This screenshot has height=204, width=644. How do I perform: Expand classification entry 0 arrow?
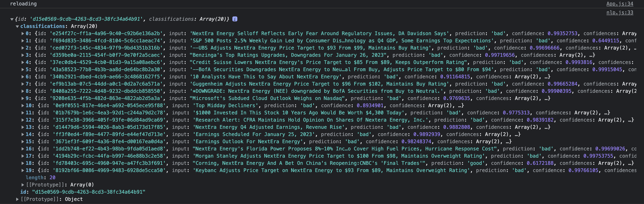tap(23, 34)
